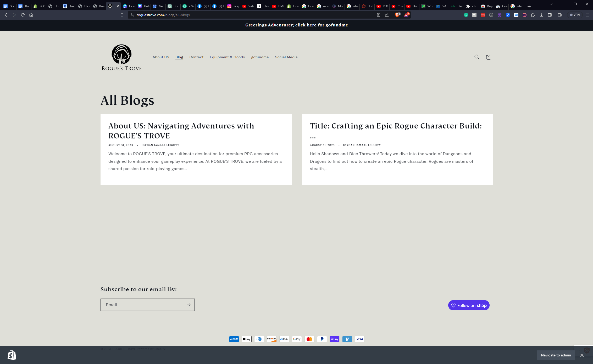Viewport: 593px width, 364px height.
Task: Open the downloads icon in toolbar
Action: click(541, 15)
